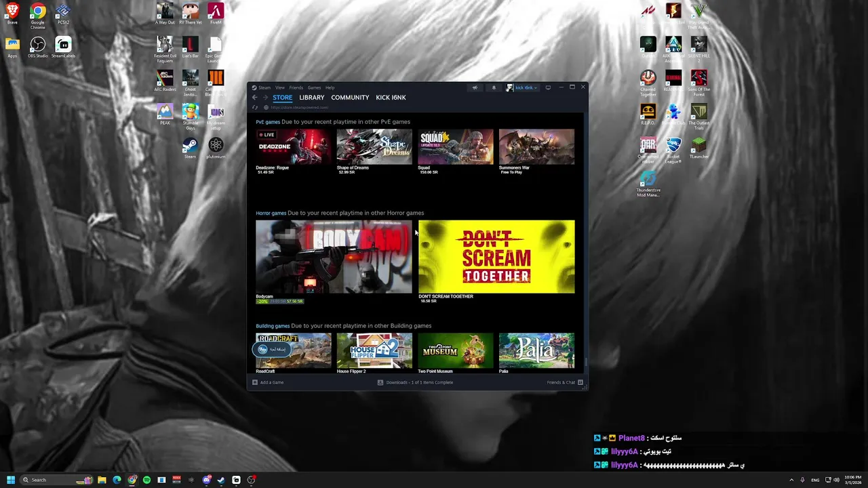Select the FiveM desktop shortcut
Viewport: 868px width, 488px height.
click(216, 14)
